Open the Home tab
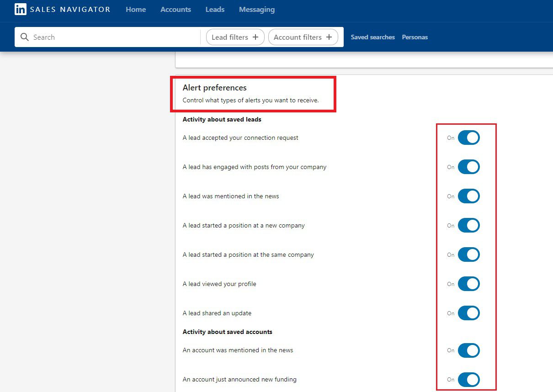Image resolution: width=553 pixels, height=392 pixels. tap(136, 9)
